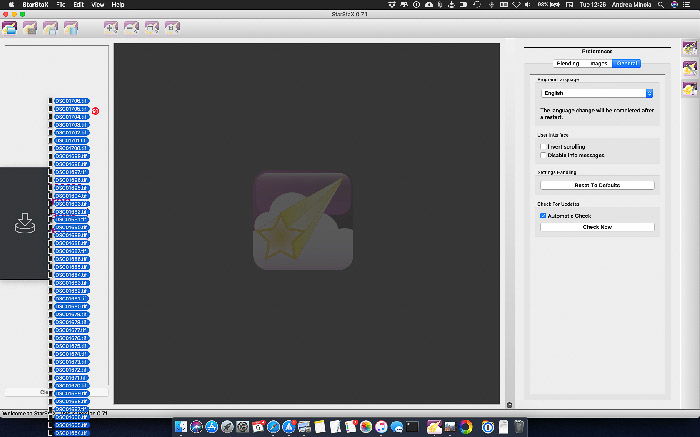This screenshot has width=700, height=437.
Task: Enable the Disable info messages checkbox
Action: (x=543, y=155)
